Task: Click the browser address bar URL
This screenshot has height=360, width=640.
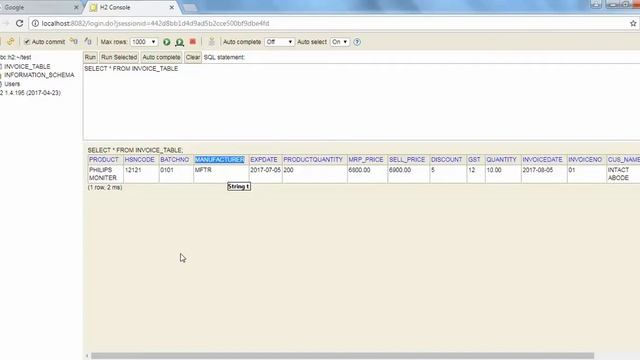Action: pyautogui.click(x=155, y=23)
